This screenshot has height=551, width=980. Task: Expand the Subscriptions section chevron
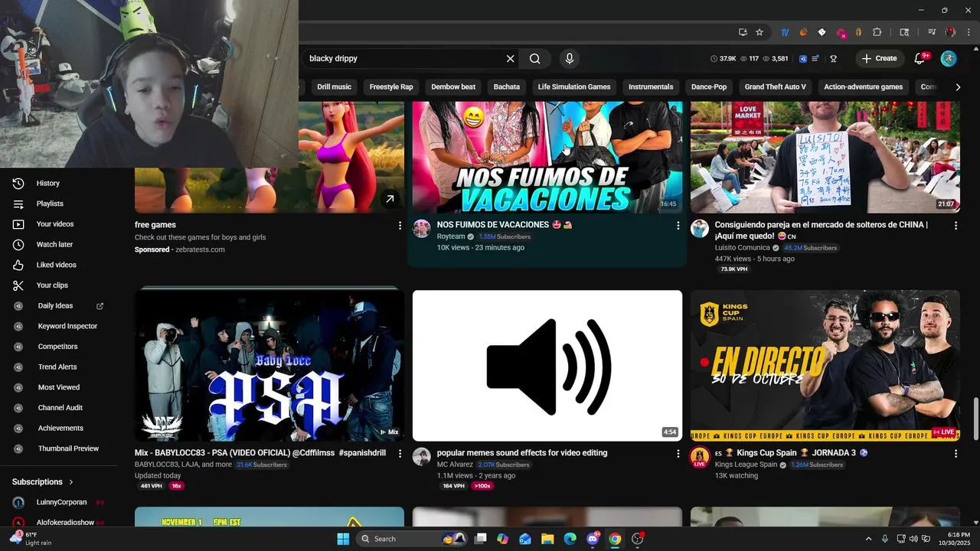71,482
